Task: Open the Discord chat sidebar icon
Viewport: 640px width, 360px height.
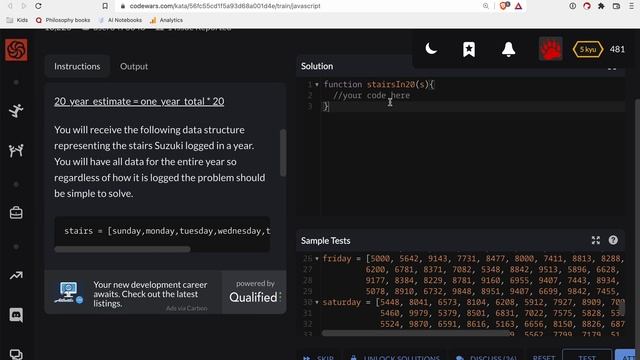Action: 16,315
